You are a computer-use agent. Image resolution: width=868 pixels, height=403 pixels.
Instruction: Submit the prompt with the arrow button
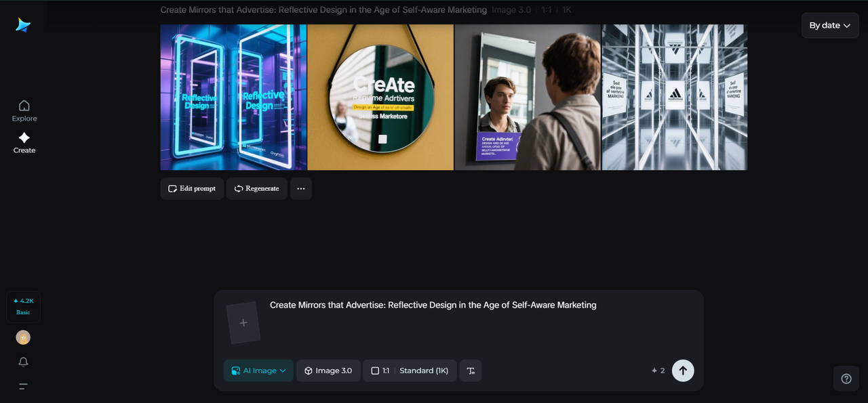[683, 370]
